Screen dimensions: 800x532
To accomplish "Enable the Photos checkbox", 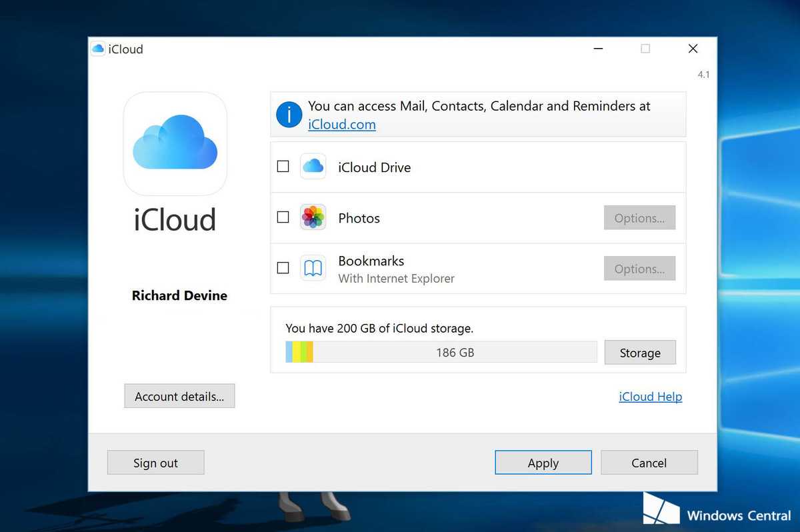I will pos(283,217).
